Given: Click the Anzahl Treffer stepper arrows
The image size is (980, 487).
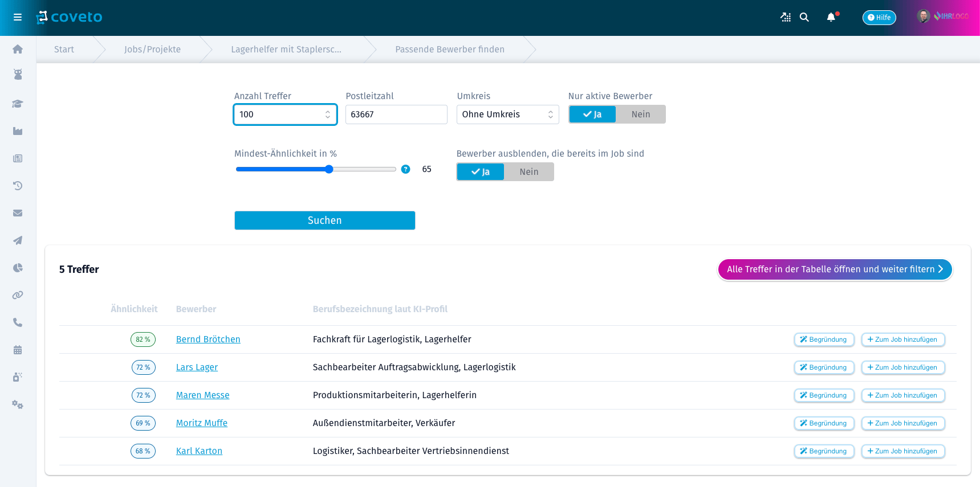Looking at the screenshot, I should point(328,114).
